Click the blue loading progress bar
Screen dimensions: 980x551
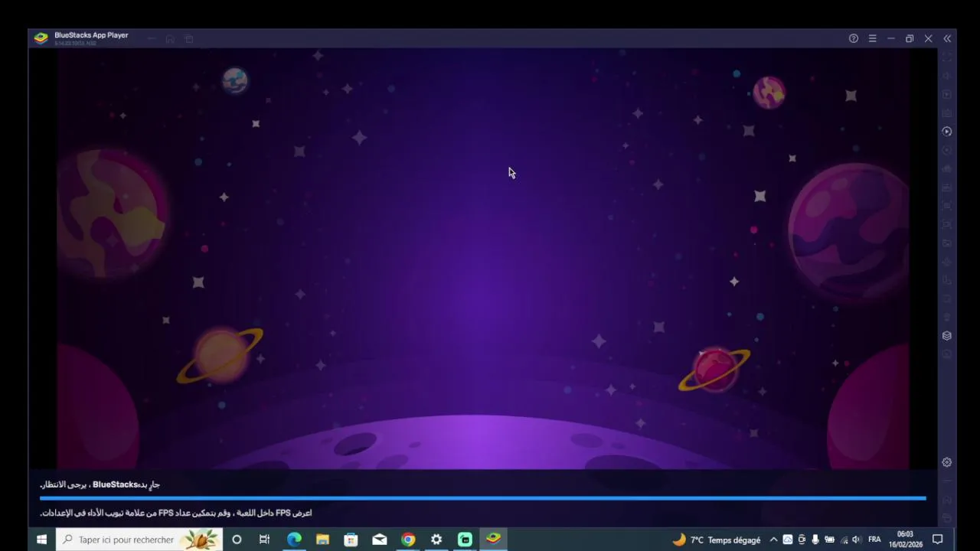pyautogui.click(x=483, y=498)
